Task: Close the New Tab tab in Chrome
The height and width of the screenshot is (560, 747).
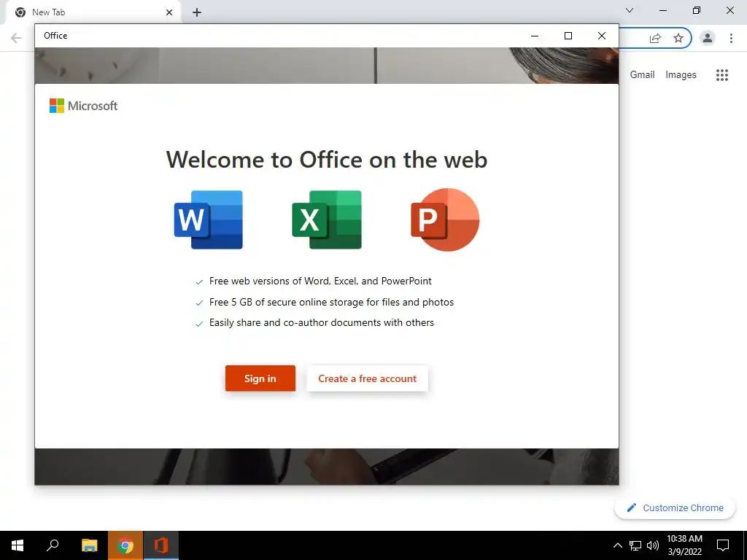Action: (169, 12)
